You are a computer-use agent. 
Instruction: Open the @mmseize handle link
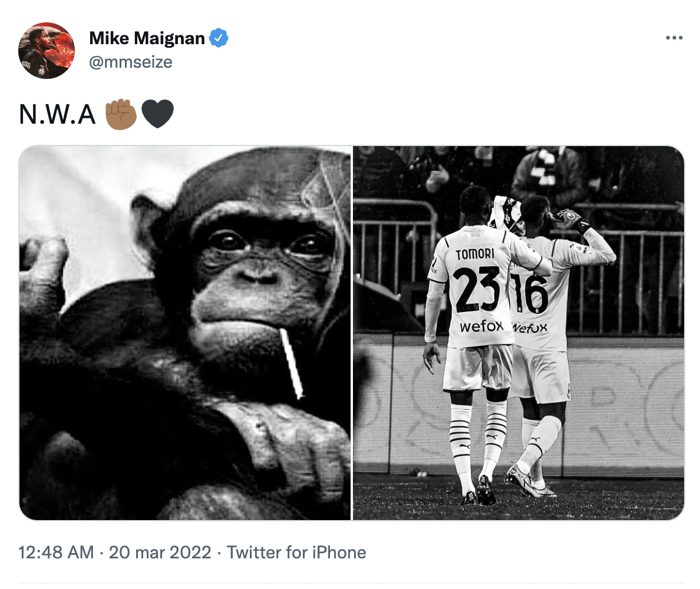[x=130, y=61]
